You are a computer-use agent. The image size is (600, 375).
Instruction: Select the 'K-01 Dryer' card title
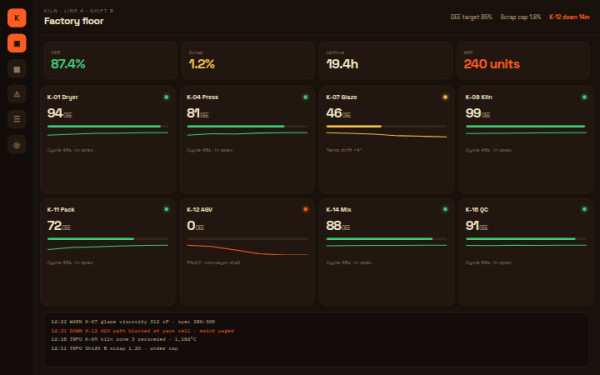click(62, 97)
